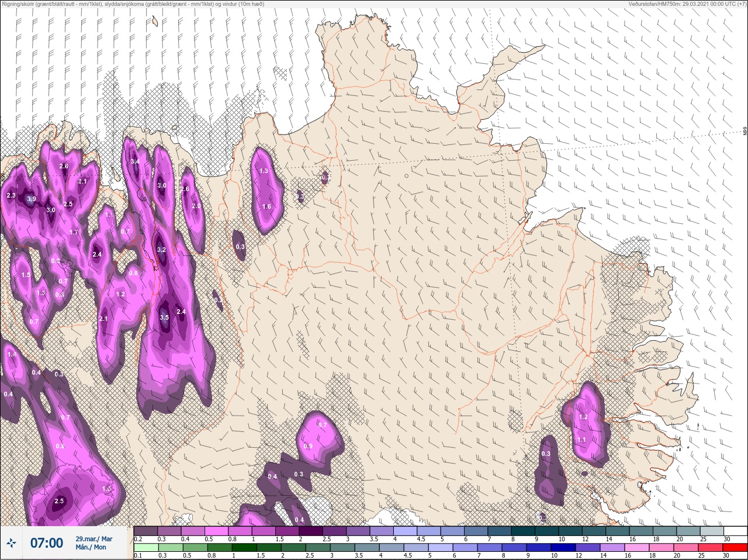Click lower legend bright red swatch after 30
The height and width of the screenshot is (560, 748).
click(735, 548)
